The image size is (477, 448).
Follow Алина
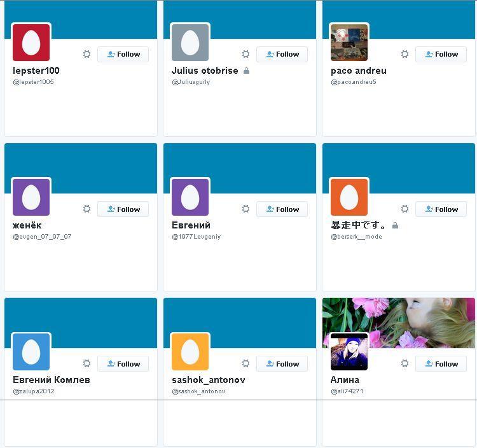tap(441, 364)
